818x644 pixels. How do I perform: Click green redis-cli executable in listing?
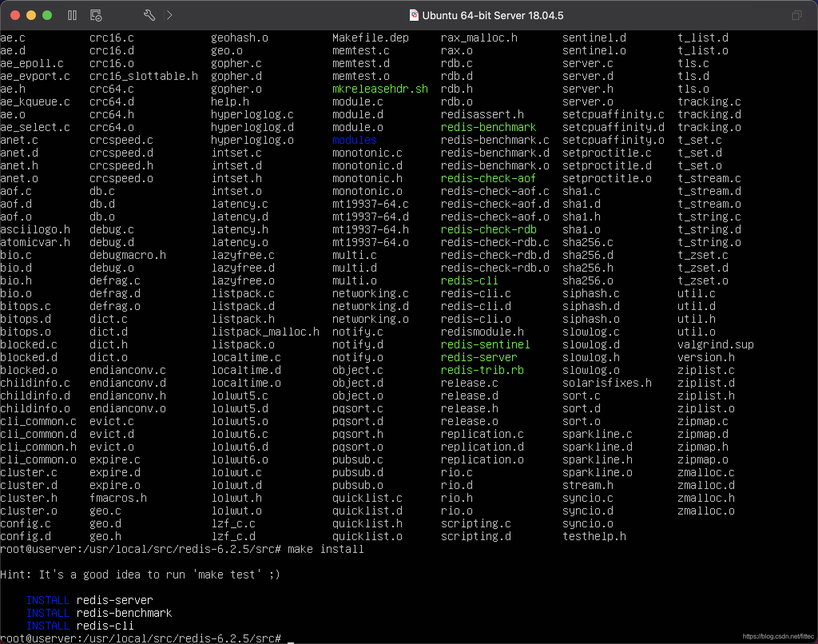point(469,280)
